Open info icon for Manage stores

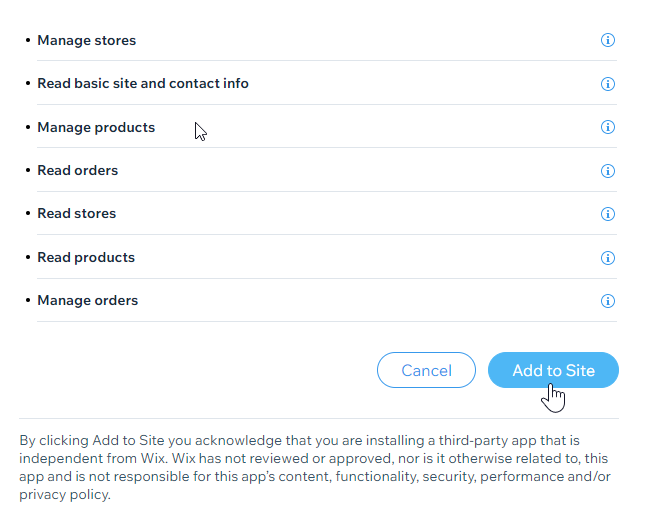click(x=608, y=40)
